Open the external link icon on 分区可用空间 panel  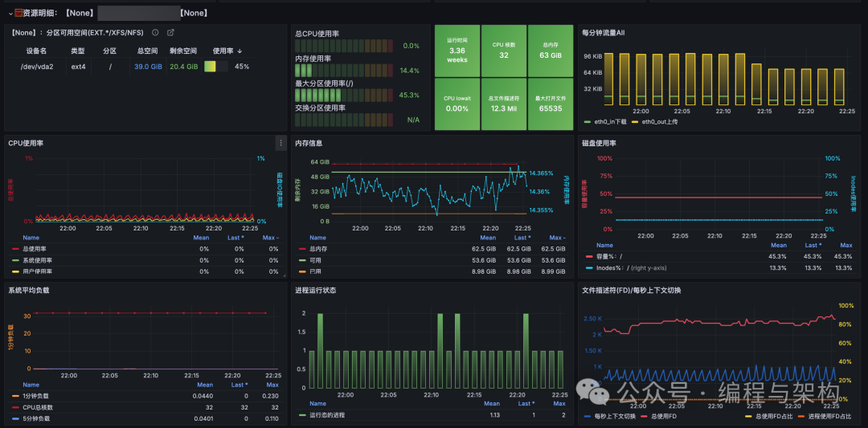click(171, 33)
